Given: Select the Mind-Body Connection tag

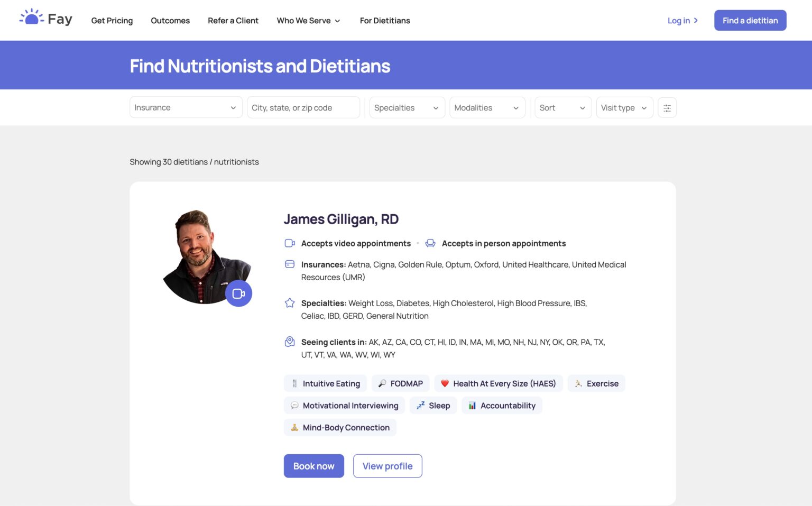Looking at the screenshot, I should (340, 428).
